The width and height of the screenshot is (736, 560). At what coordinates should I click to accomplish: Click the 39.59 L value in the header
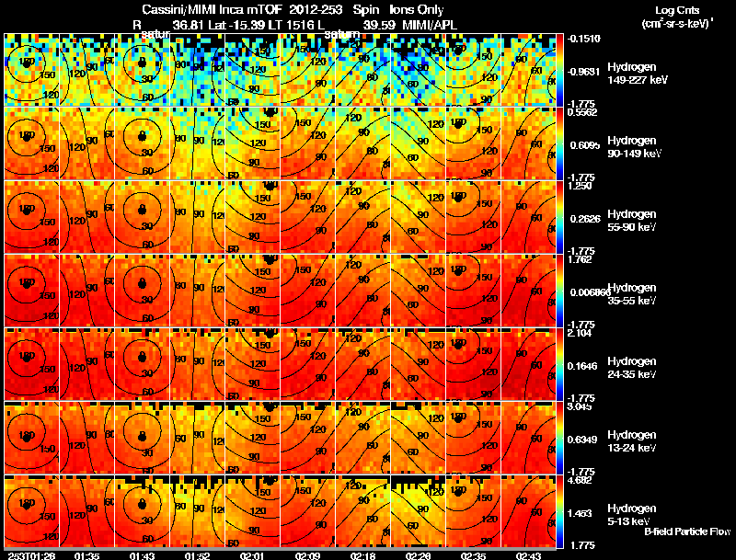pos(379,25)
